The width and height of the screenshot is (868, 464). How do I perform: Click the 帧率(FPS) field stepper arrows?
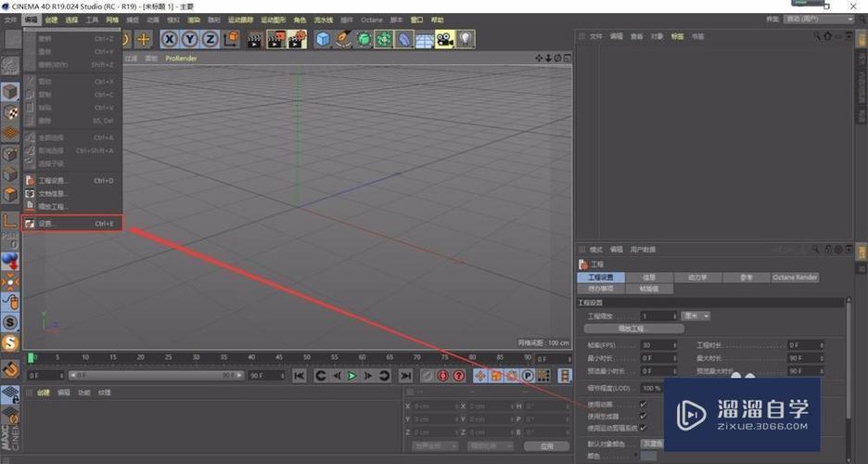[674, 345]
